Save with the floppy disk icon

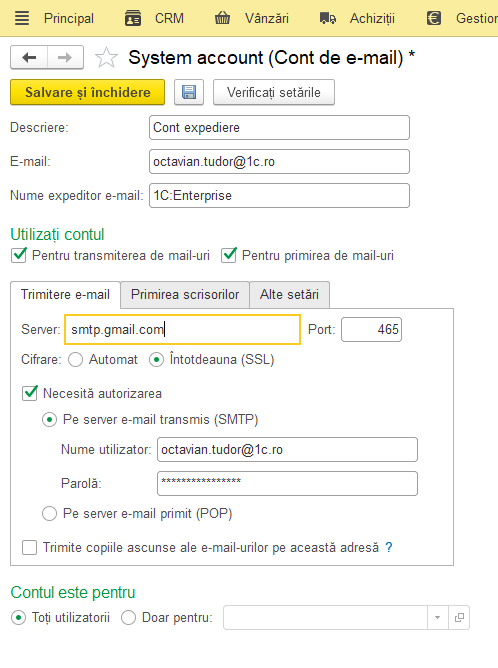coord(189,92)
